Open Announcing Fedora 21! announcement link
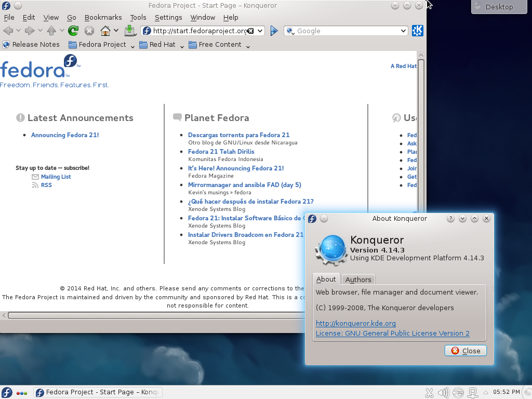 click(65, 135)
